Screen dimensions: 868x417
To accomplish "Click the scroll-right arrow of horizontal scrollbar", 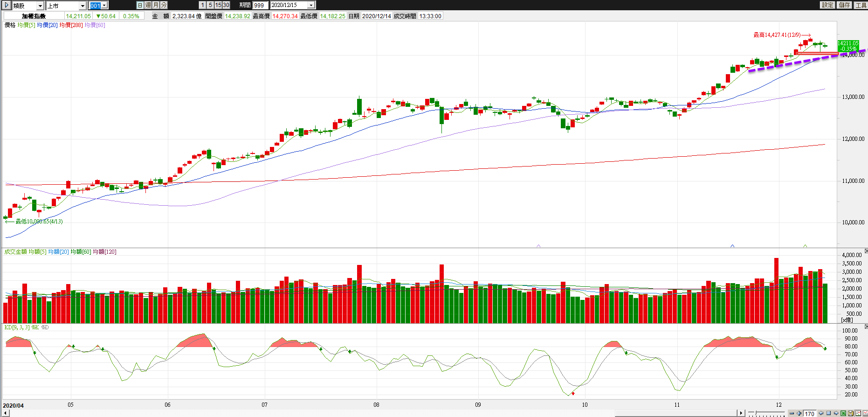I will coord(741,413).
